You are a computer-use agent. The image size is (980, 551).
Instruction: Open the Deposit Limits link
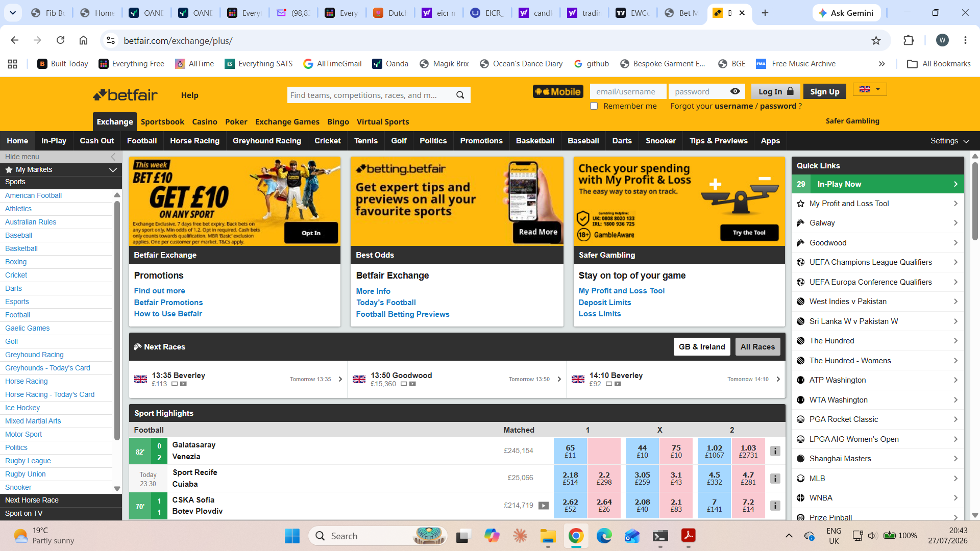coord(604,303)
